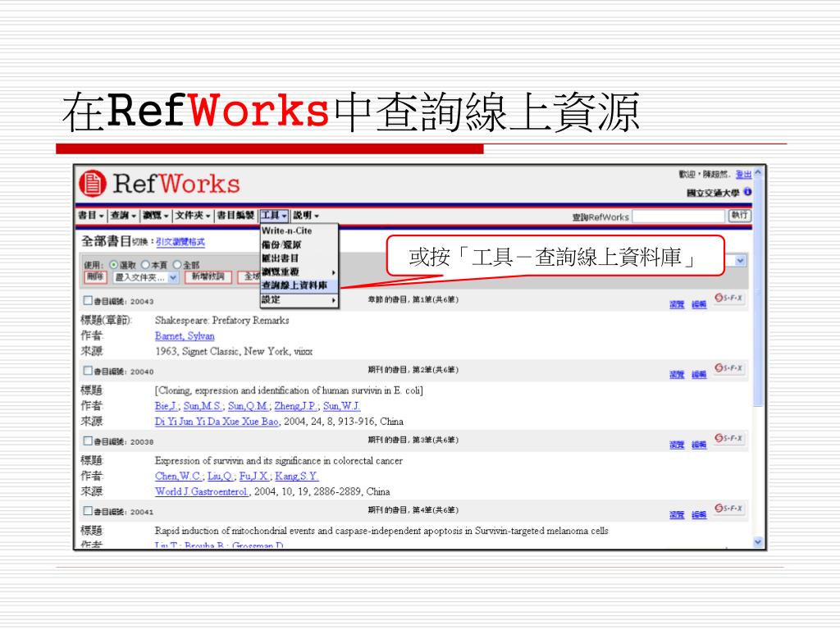Click the blue info icon beside 國立交通大學

pyautogui.click(x=747, y=192)
